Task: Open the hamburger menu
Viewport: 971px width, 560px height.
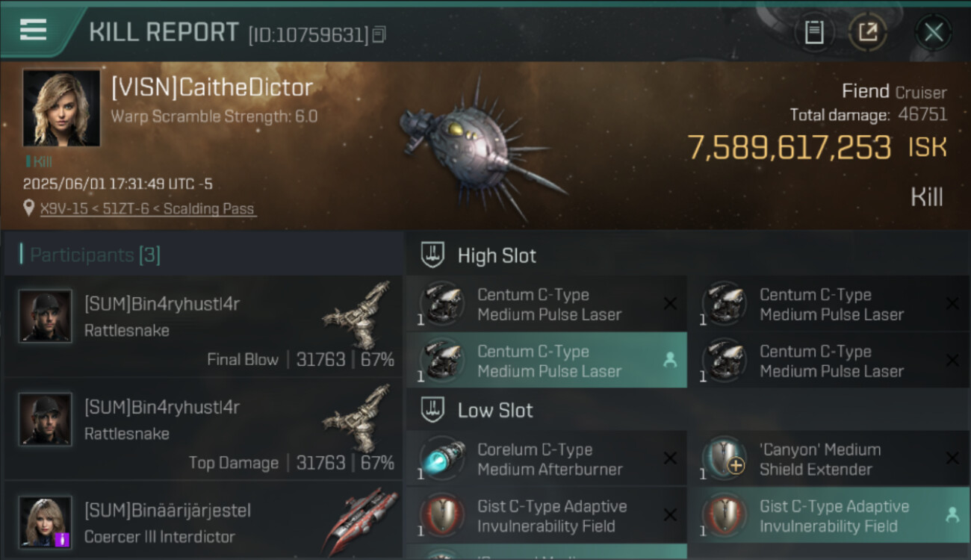Action: pyautogui.click(x=34, y=30)
